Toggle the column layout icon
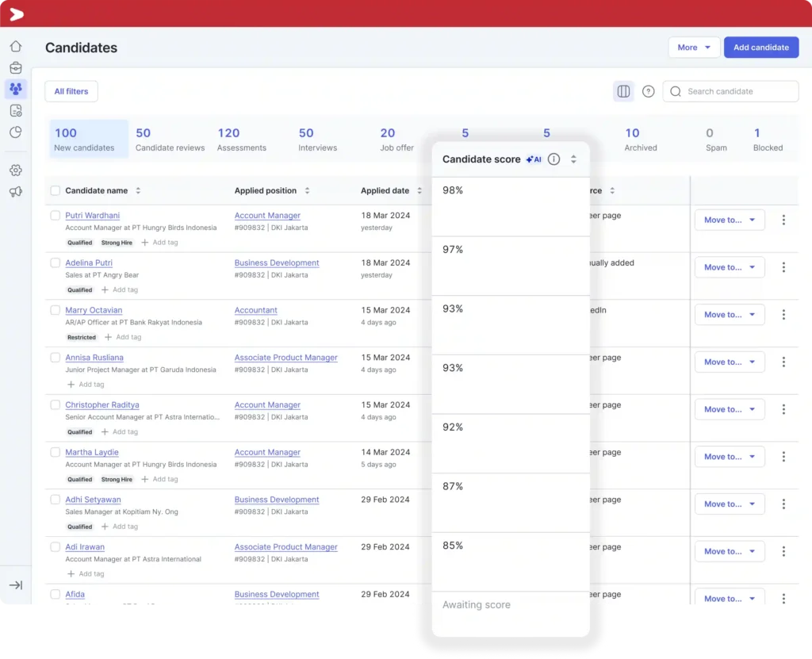Viewport: 812px width, 659px height. pos(623,91)
